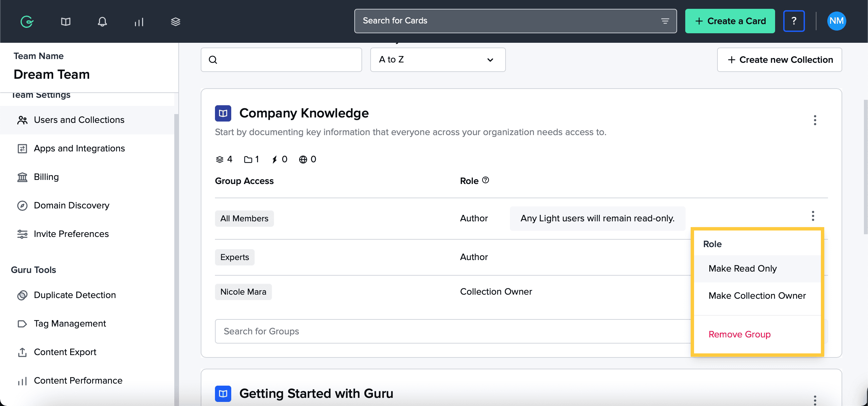Click the notifications bell icon
This screenshot has height=406, width=868.
tap(101, 22)
